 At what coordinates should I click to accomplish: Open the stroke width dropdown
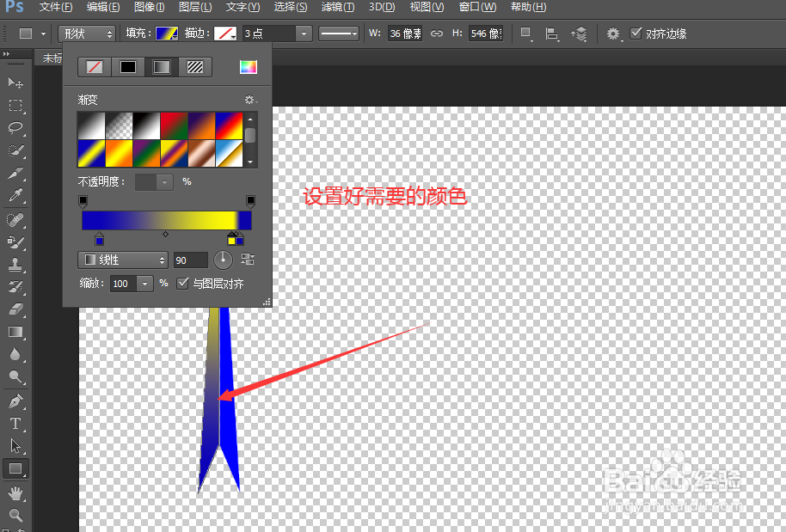305,34
